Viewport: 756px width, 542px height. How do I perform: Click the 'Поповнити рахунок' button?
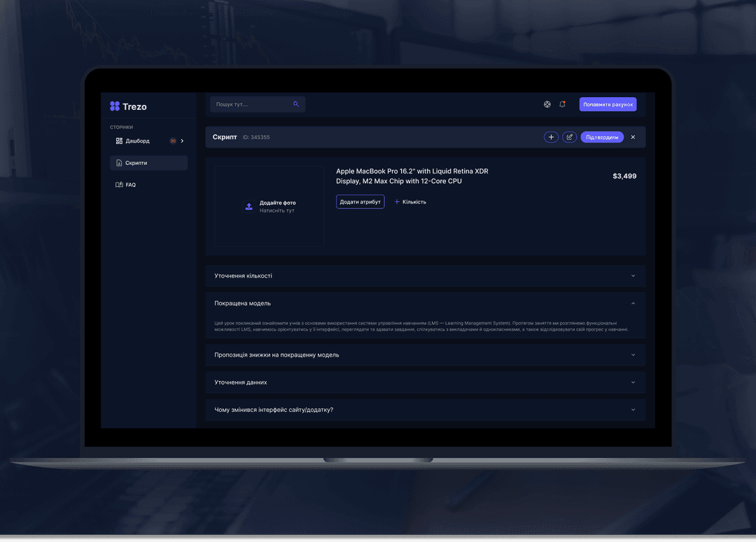tap(608, 104)
